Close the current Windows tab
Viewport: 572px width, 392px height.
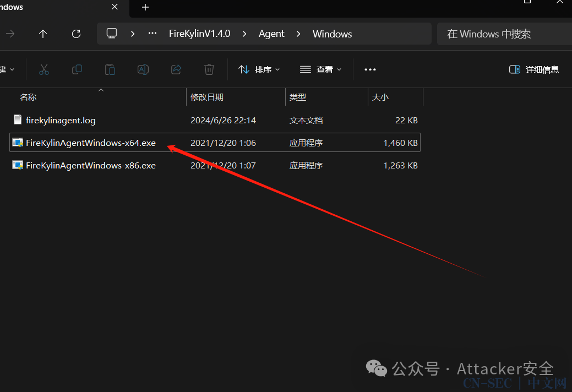(115, 7)
